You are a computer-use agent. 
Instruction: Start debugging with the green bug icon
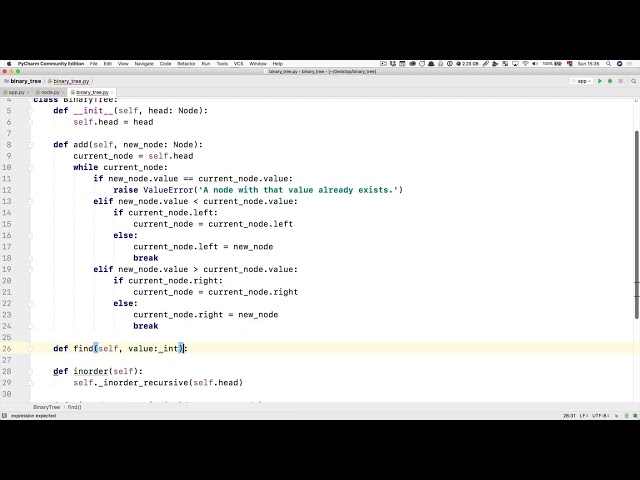click(x=610, y=81)
